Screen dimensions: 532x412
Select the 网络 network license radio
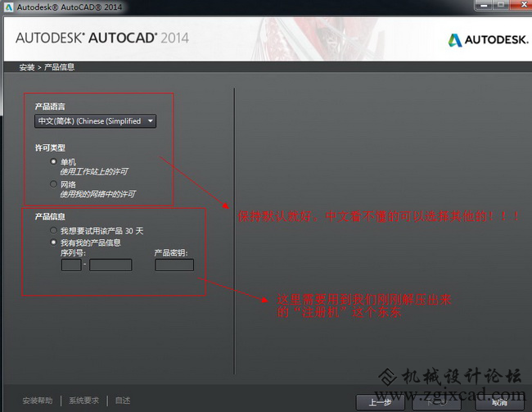pyautogui.click(x=53, y=184)
